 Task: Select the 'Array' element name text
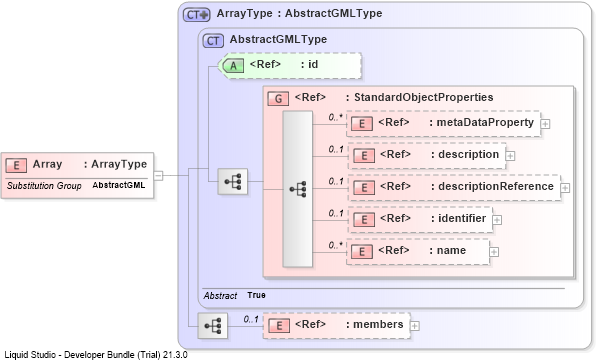[x=47, y=164]
